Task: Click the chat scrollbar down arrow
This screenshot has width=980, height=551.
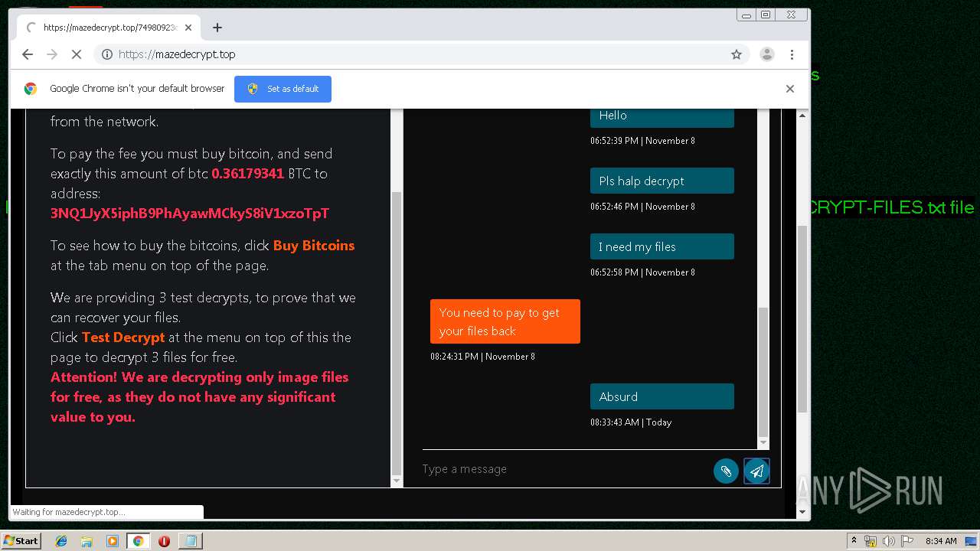Action: pos(763,443)
